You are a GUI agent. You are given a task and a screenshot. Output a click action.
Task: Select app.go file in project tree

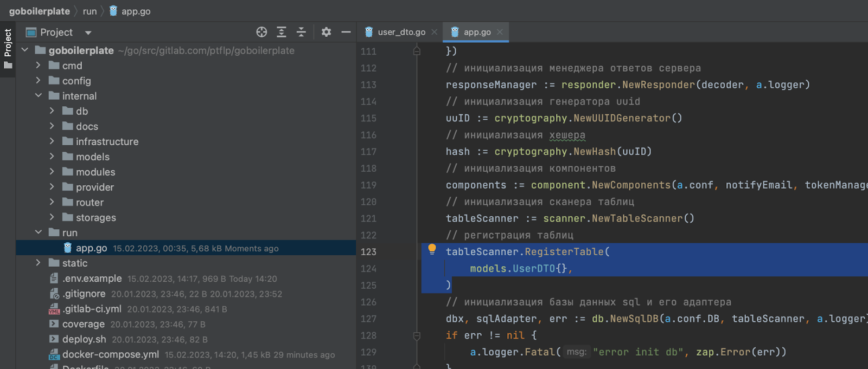click(91, 248)
